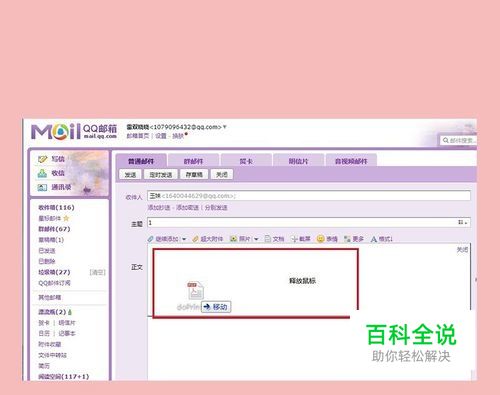Switch to the 音视频邮件 tab
This screenshot has width=500, height=395.
coord(351,161)
